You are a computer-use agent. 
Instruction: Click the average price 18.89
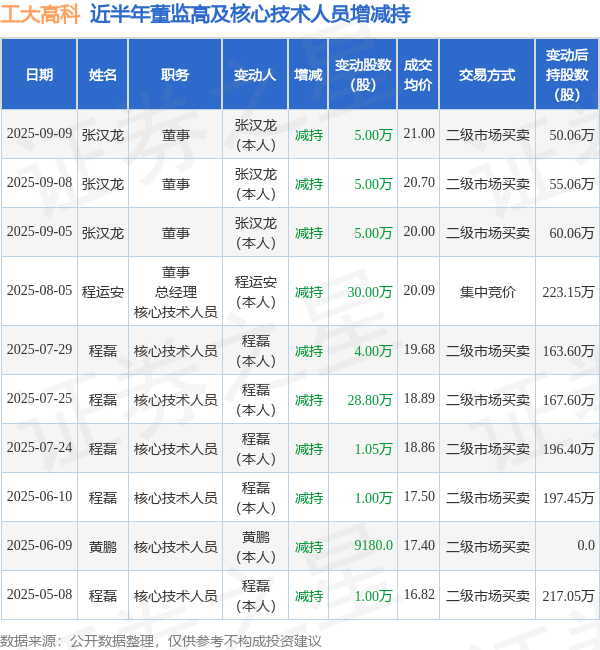tap(419, 398)
